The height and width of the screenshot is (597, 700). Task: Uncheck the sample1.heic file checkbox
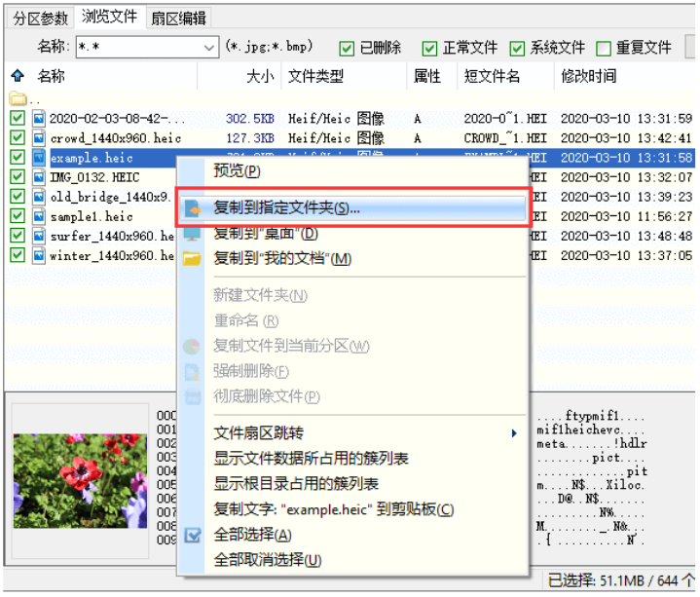[18, 216]
